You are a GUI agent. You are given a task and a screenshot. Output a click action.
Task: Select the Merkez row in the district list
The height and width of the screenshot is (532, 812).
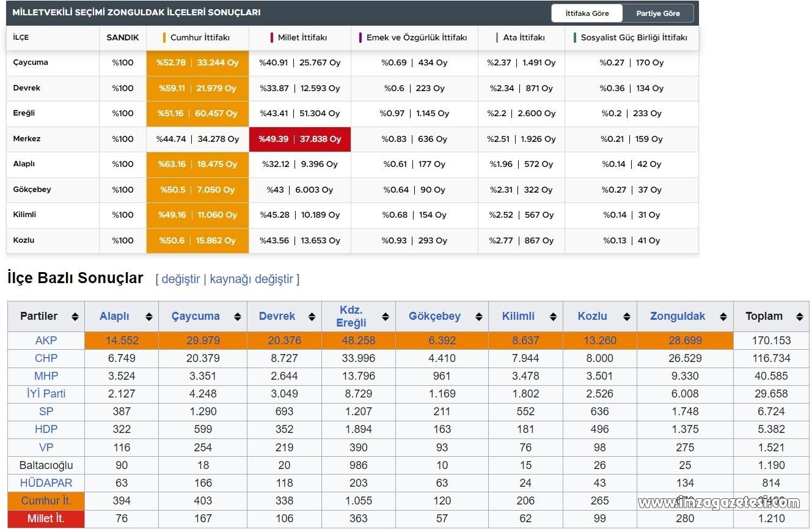pyautogui.click(x=352, y=139)
